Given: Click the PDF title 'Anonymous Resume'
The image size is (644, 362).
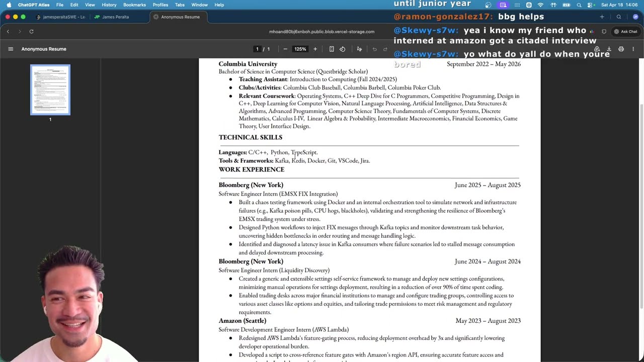Looking at the screenshot, I should 44,49.
